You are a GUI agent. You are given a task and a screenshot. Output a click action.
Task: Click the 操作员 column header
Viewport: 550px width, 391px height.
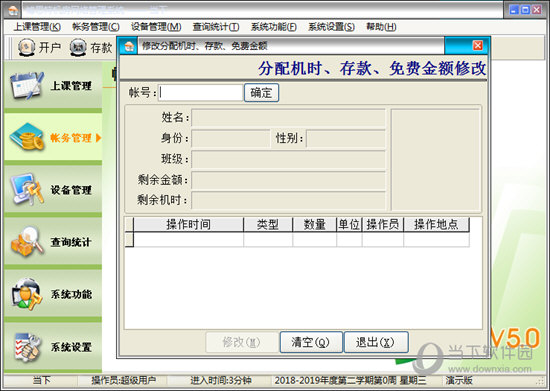click(x=383, y=224)
